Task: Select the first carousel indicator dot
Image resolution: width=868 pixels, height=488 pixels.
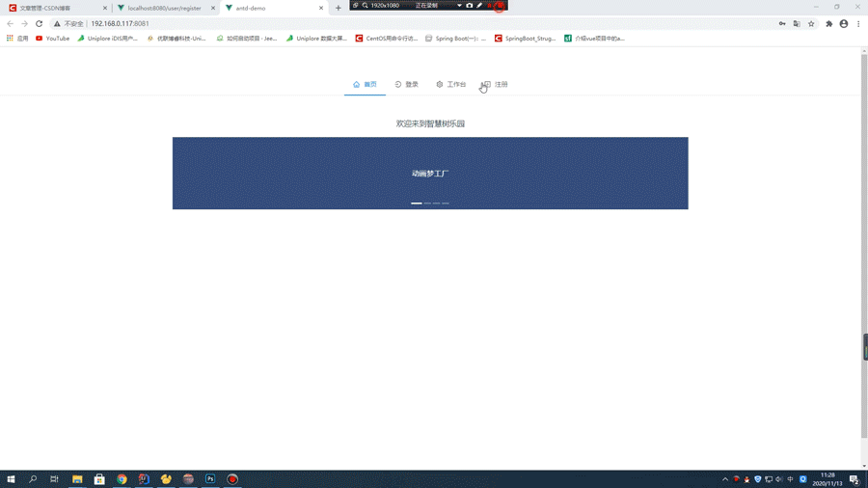Action: click(417, 203)
